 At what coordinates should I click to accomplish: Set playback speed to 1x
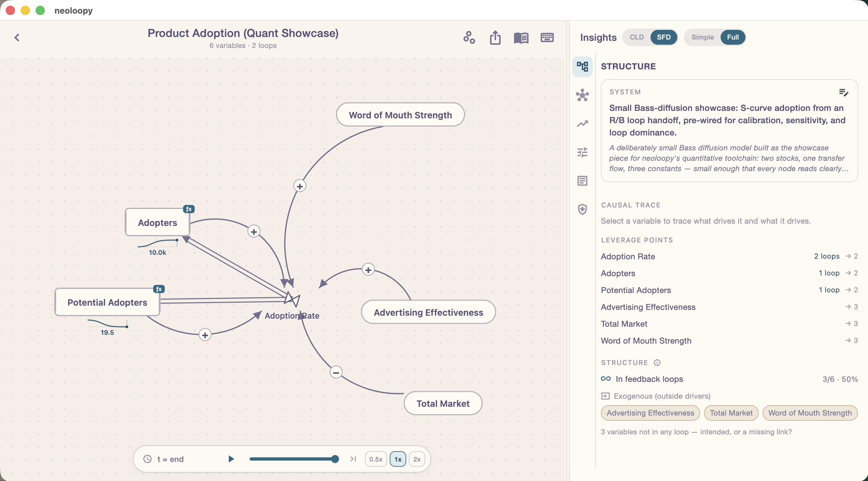tap(398, 459)
